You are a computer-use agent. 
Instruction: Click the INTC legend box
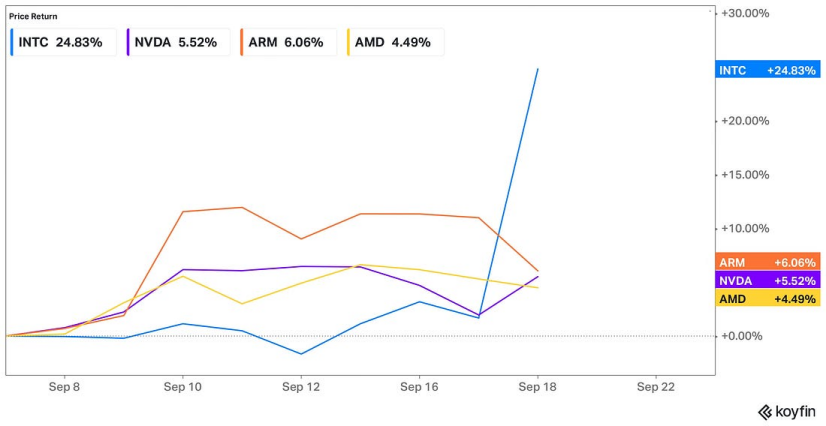62,42
